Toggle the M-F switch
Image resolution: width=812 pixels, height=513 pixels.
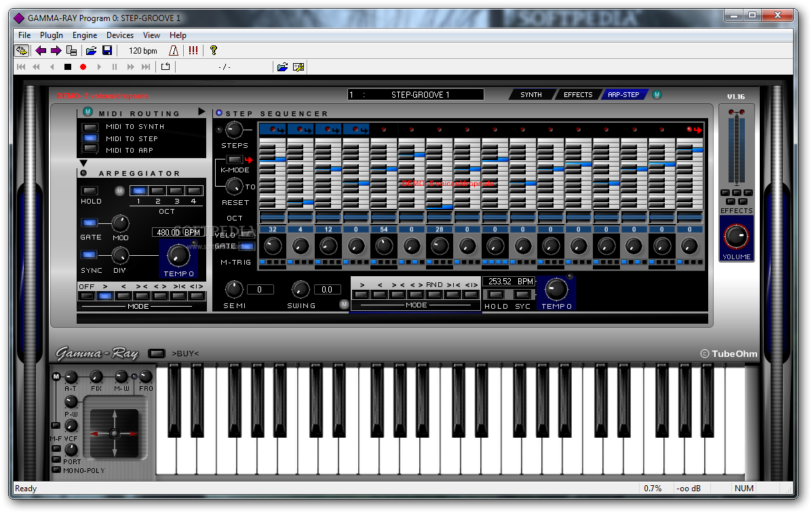[x=56, y=426]
